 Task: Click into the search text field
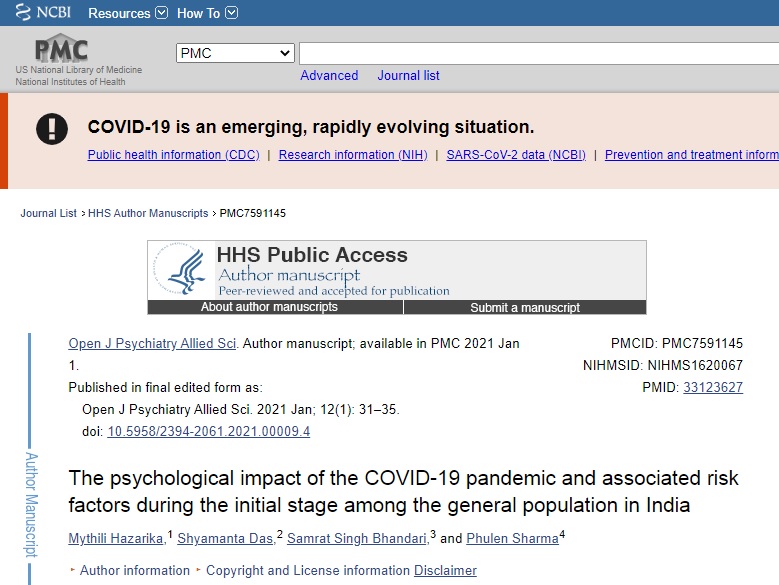coord(538,53)
